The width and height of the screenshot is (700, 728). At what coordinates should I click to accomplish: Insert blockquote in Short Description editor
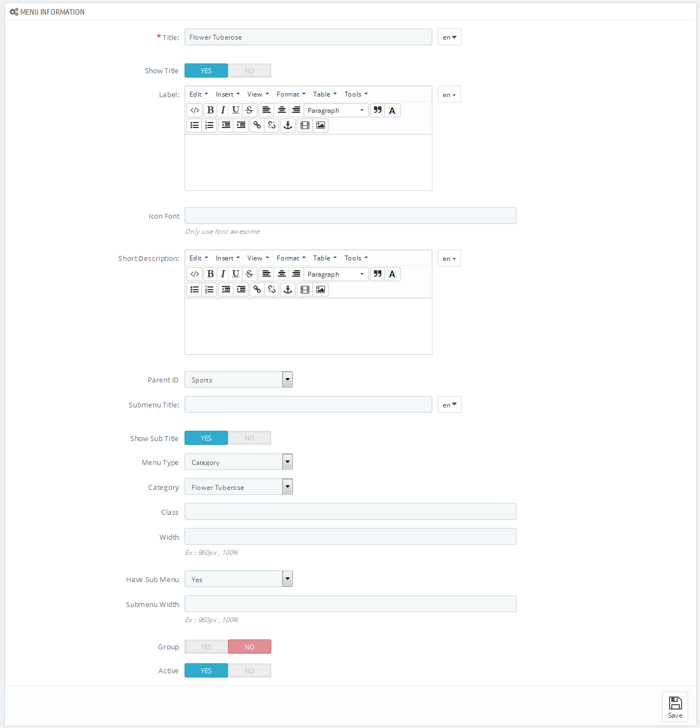[x=378, y=274]
